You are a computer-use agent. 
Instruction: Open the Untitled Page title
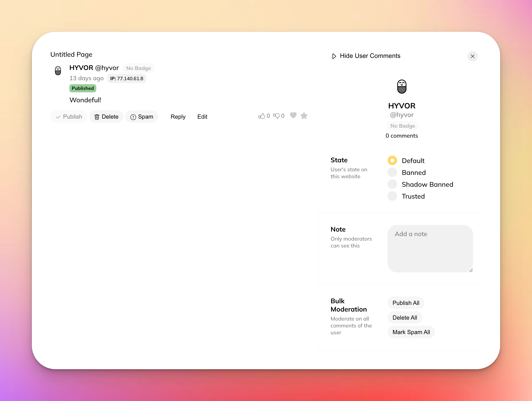(71, 55)
